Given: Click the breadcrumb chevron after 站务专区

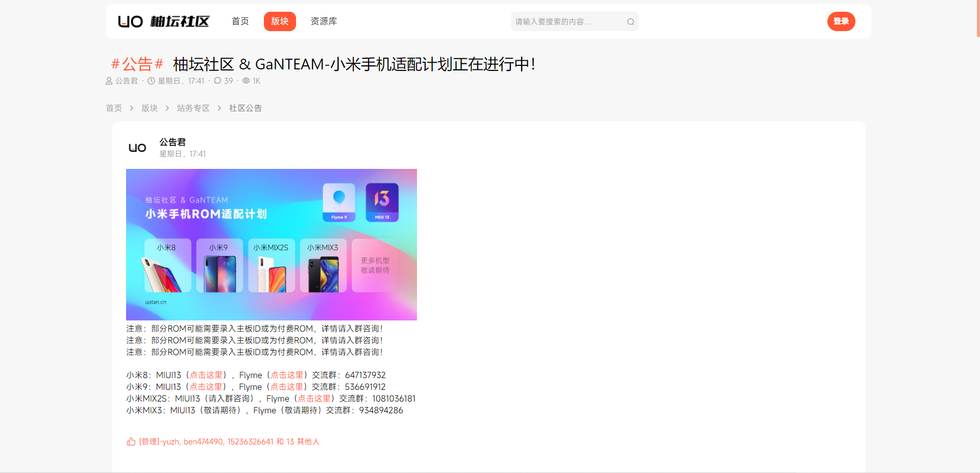Looking at the screenshot, I should click(219, 108).
